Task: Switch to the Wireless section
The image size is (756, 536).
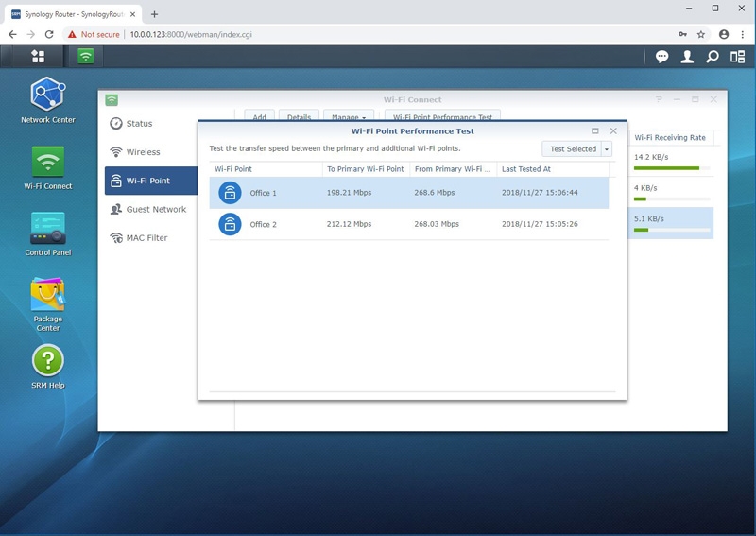Action: coord(143,152)
